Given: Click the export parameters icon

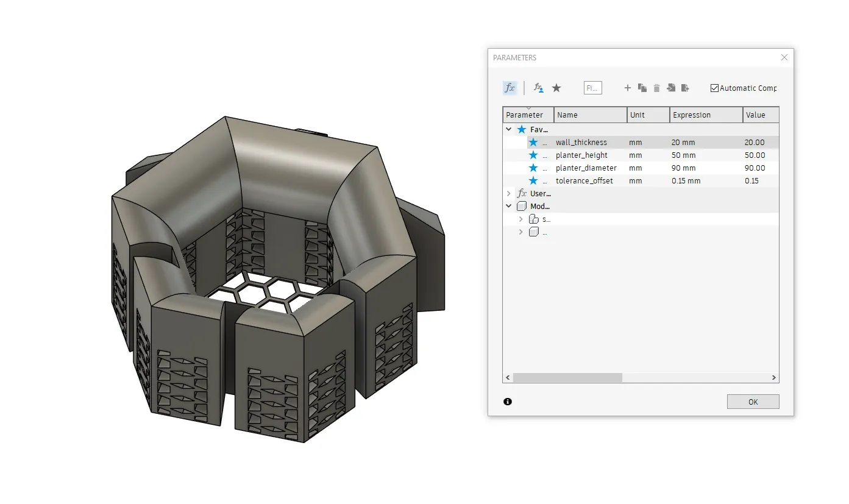Looking at the screenshot, I should coord(685,88).
